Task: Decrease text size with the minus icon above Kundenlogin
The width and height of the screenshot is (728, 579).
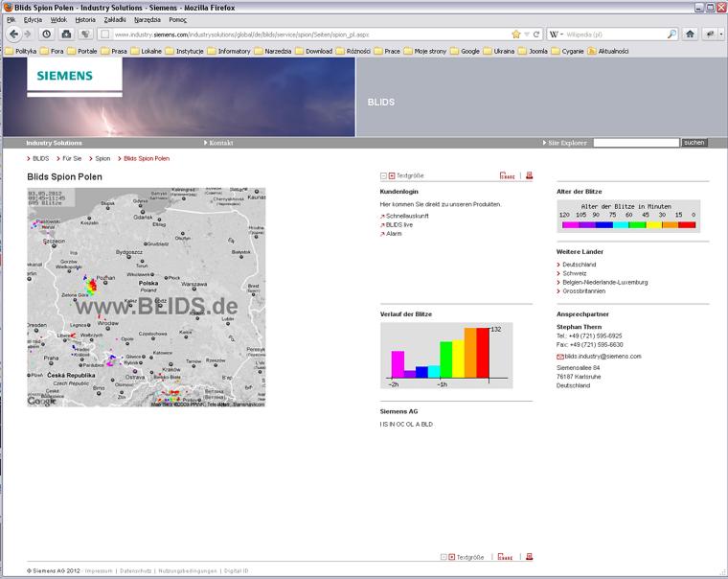Action: pyautogui.click(x=383, y=176)
